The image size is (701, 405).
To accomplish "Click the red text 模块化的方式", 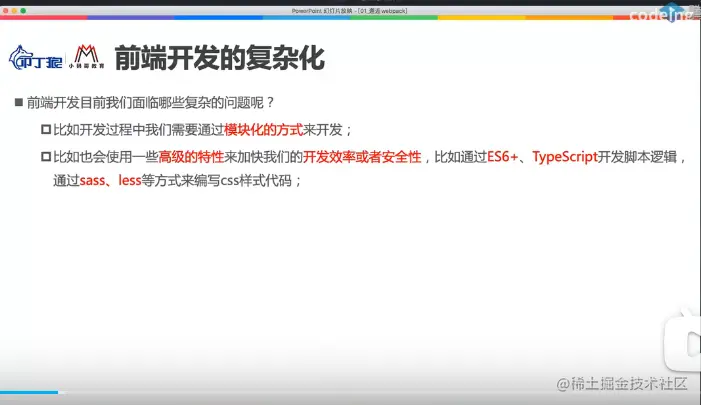I will pos(263,130).
